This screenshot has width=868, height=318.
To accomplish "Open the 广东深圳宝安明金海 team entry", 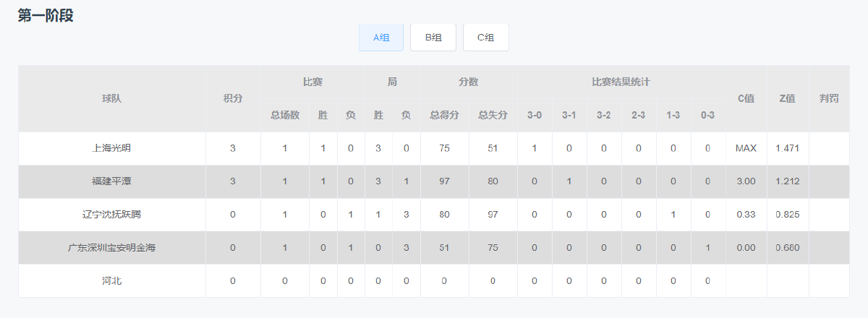I will (112, 248).
